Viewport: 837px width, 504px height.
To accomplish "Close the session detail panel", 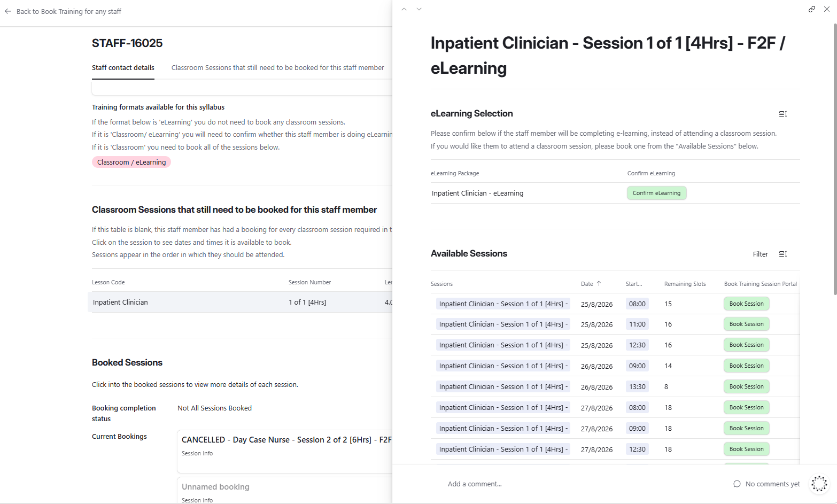I will 827,9.
